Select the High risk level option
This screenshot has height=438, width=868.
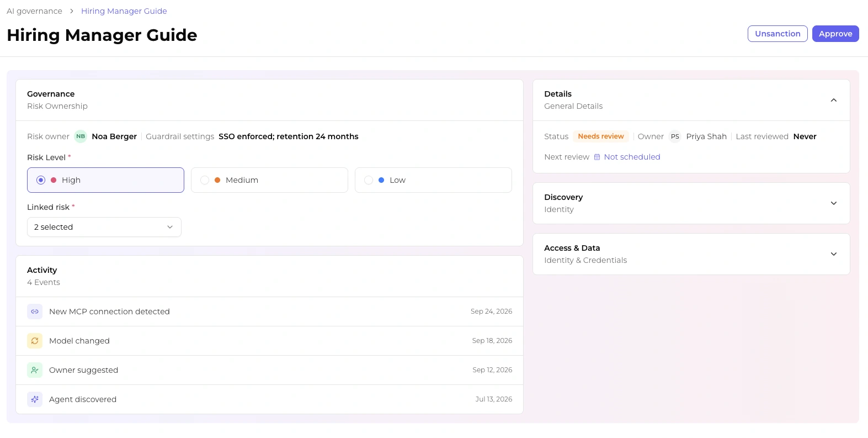pos(105,180)
